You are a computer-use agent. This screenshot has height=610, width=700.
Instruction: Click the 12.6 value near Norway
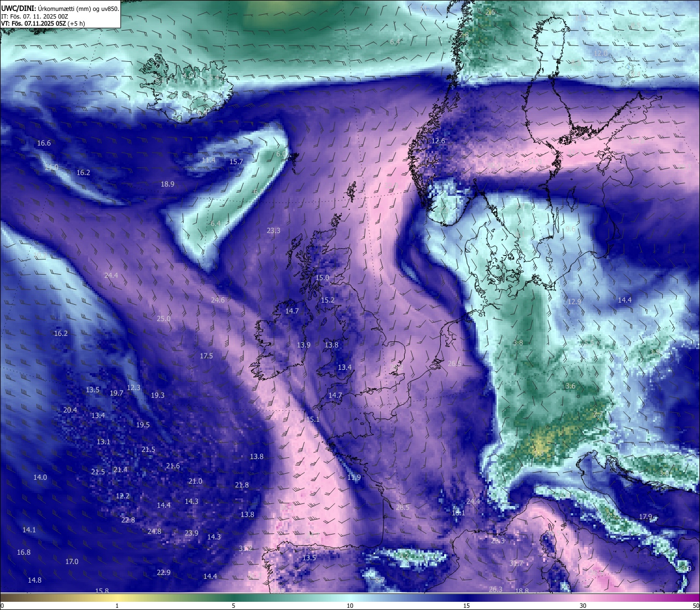[438, 141]
